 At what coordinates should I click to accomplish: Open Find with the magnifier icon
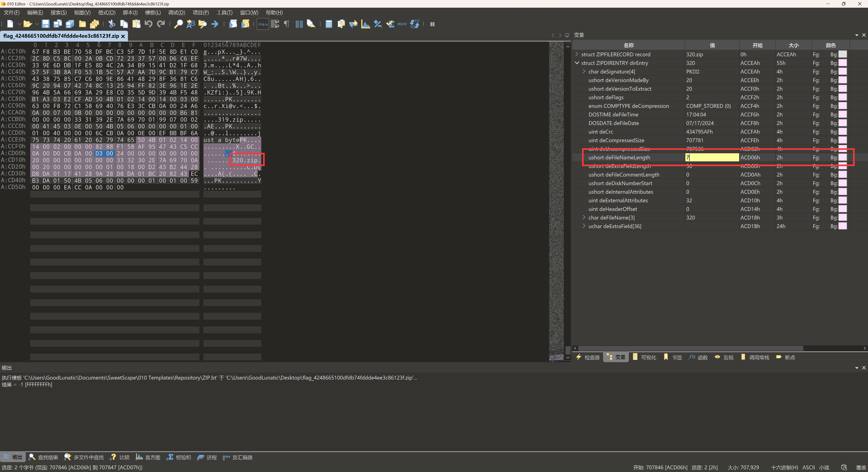click(x=178, y=24)
